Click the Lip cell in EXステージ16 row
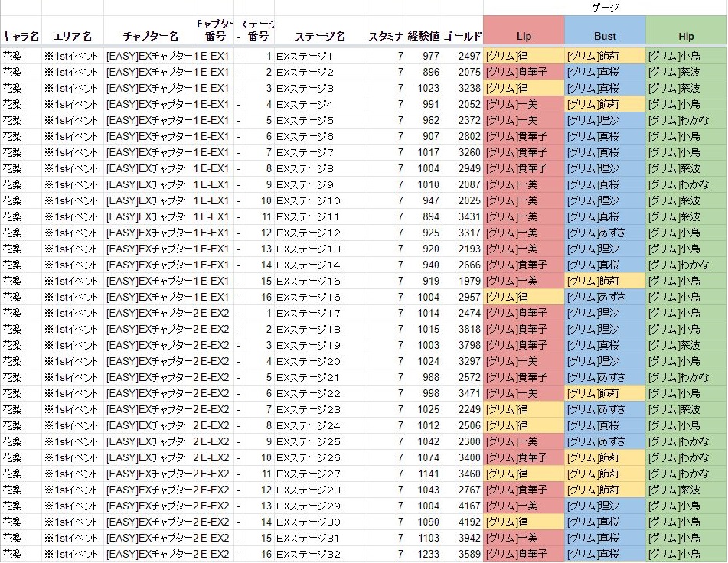 pos(524,298)
